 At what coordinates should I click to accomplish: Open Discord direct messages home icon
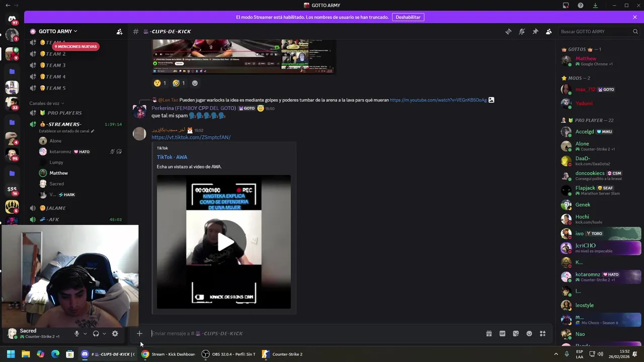click(x=12, y=19)
